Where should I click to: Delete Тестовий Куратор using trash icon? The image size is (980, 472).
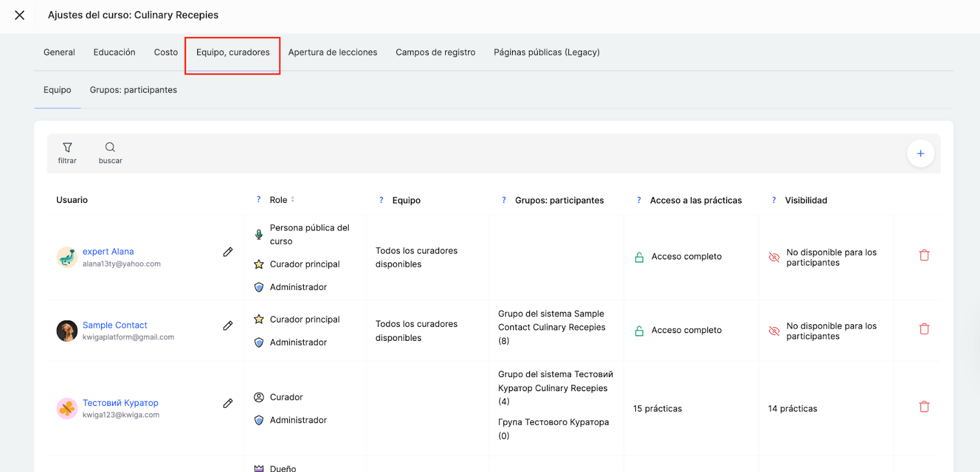(x=924, y=407)
